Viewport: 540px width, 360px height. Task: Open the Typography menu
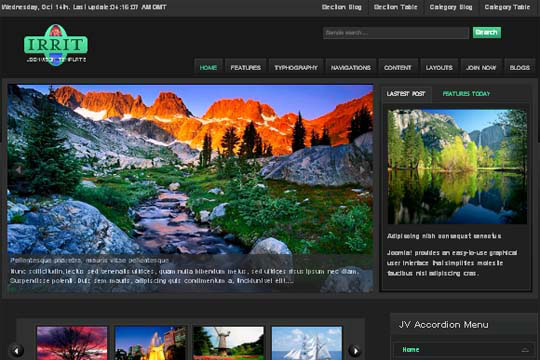(x=296, y=68)
